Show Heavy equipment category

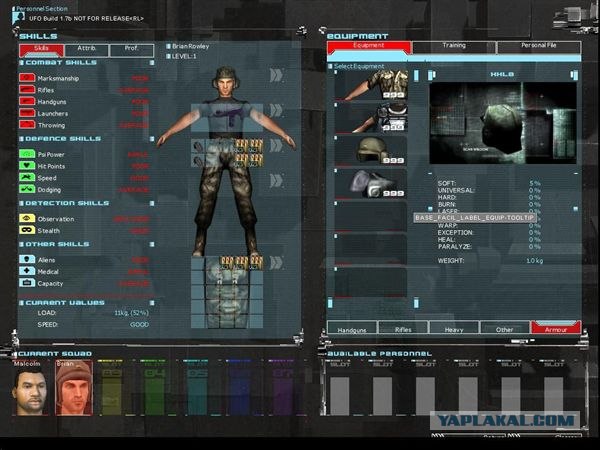[x=454, y=328]
